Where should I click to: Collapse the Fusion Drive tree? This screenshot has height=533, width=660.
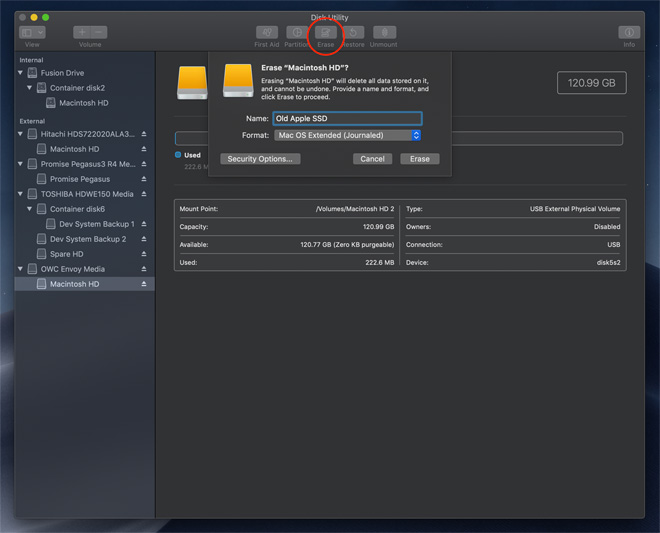pyautogui.click(x=20, y=73)
